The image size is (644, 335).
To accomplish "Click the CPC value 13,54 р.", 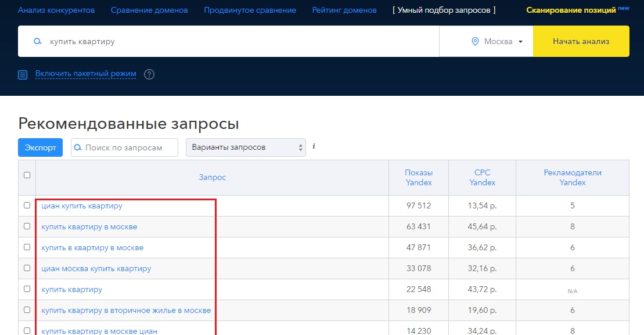I will point(482,206).
